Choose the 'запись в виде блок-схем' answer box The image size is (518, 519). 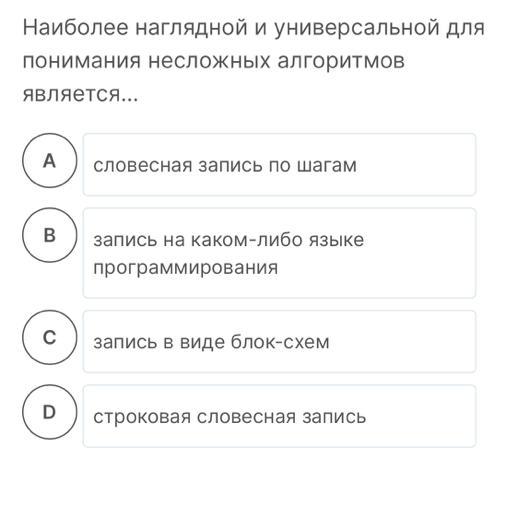click(279, 342)
